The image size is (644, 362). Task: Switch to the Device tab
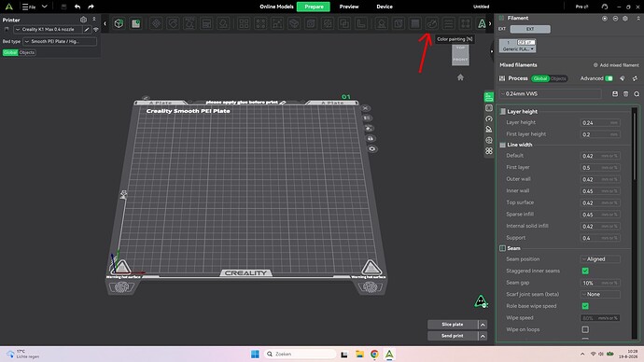385,7
